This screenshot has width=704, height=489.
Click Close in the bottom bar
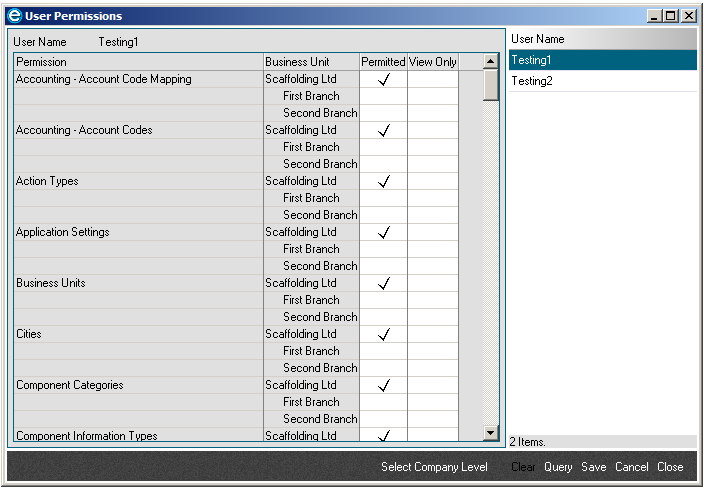point(670,467)
